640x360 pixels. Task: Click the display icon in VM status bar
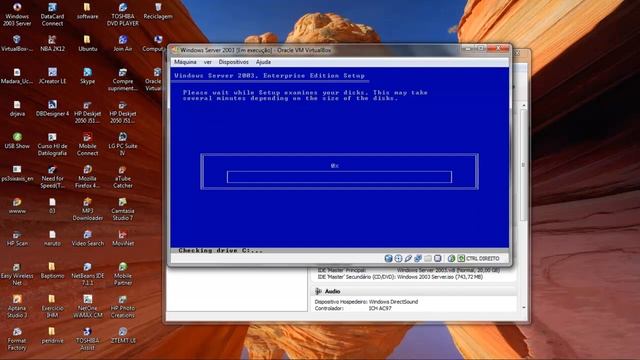pyautogui.click(x=438, y=258)
